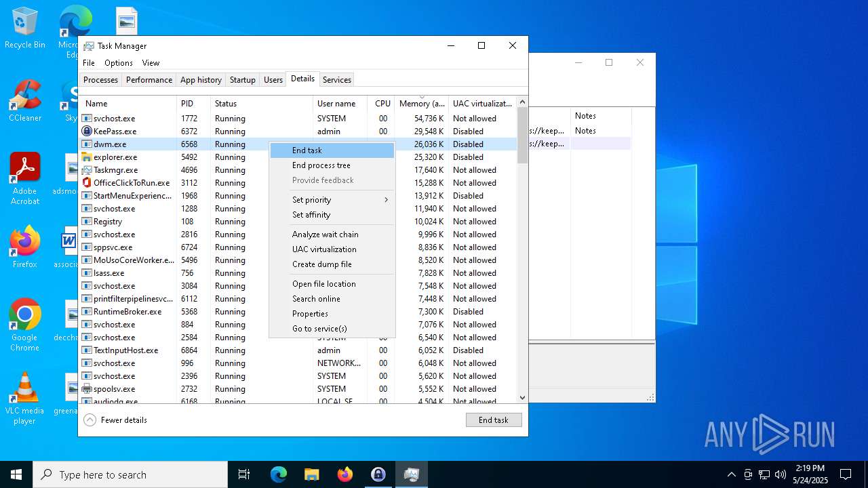The width and height of the screenshot is (868, 488).
Task: Click the End task button at bottom
Action: tap(494, 420)
